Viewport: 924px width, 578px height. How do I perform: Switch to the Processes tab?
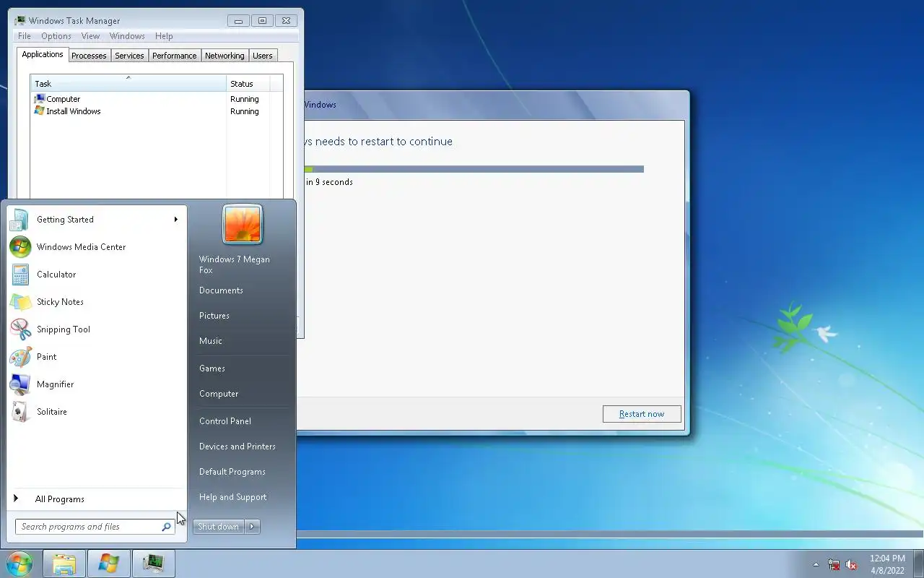click(89, 56)
